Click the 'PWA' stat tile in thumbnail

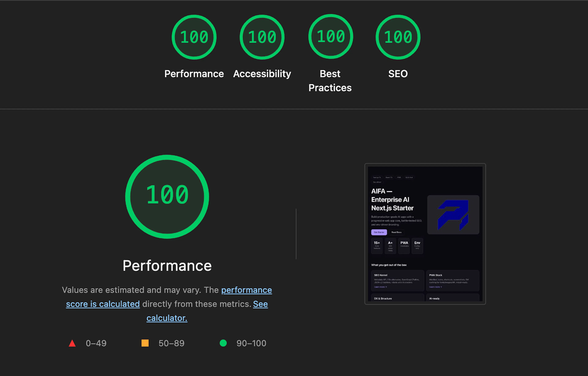[404, 246]
